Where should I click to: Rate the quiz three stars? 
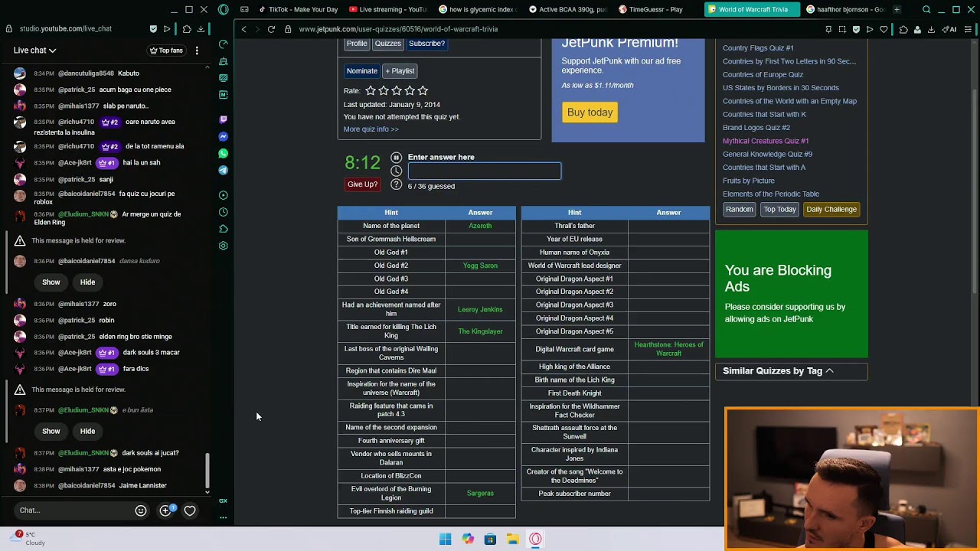(397, 91)
